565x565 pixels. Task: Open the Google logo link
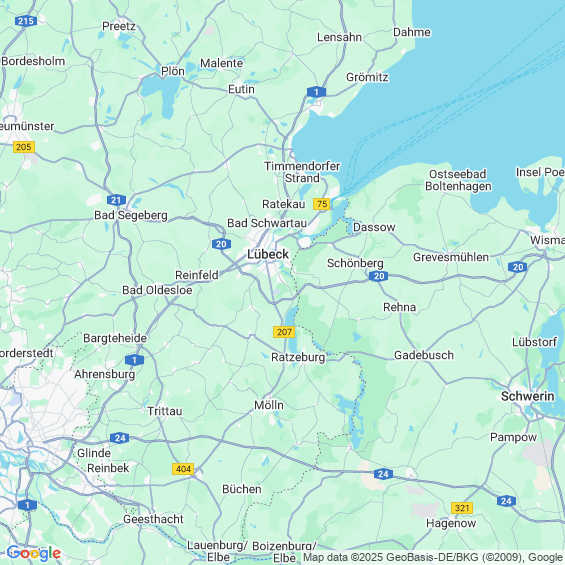point(34,553)
